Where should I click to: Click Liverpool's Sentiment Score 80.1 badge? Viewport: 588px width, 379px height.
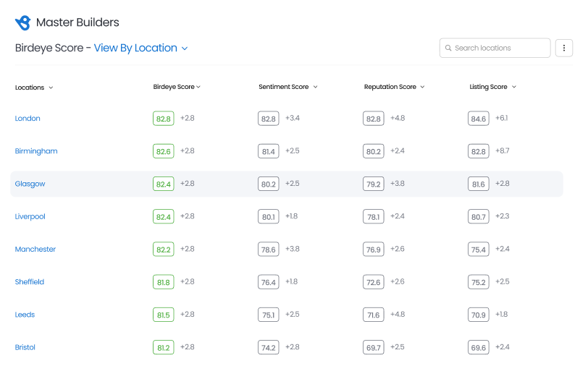[269, 216]
